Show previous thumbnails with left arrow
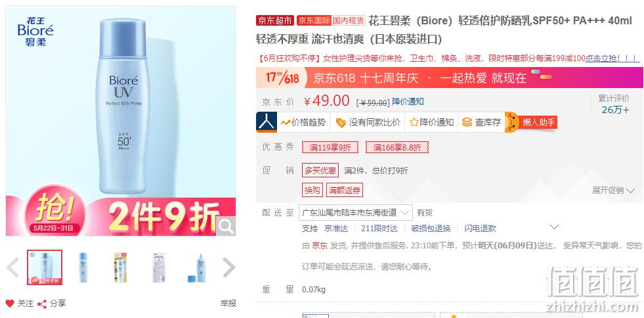This screenshot has height=318, width=644. click(x=12, y=267)
